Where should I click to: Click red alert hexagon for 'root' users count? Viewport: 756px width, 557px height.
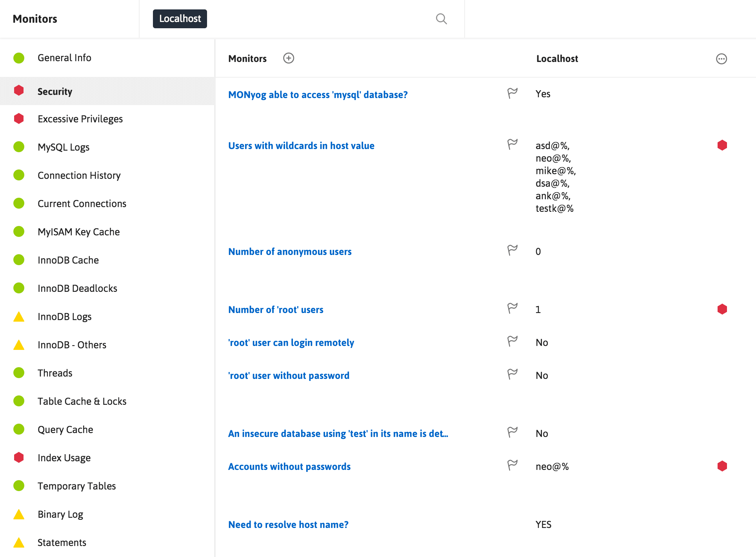pos(722,309)
